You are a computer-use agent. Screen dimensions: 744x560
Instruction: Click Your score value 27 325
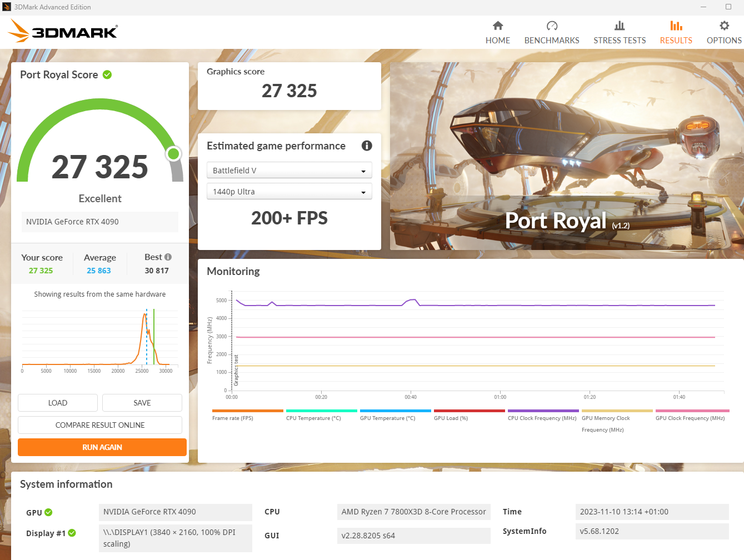point(41,271)
